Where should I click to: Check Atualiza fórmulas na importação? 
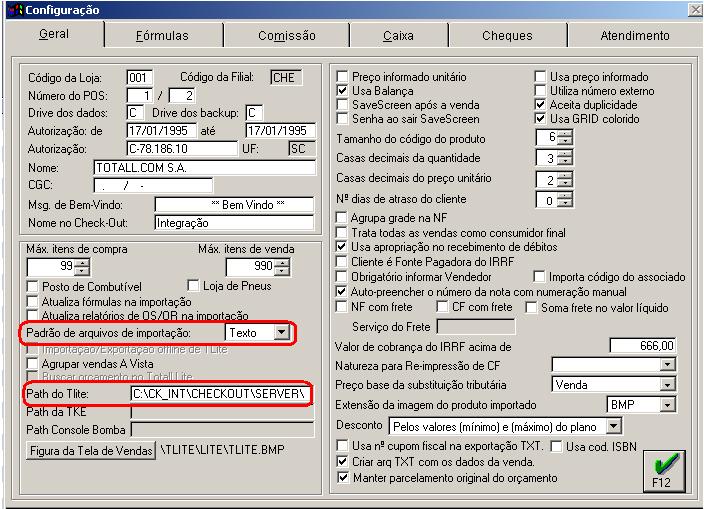click(x=32, y=301)
